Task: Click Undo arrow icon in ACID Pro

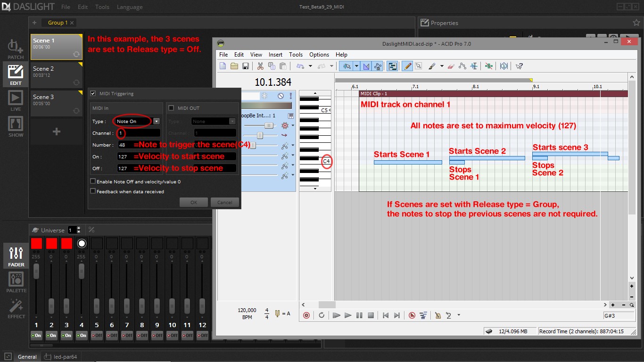Action: [299, 66]
